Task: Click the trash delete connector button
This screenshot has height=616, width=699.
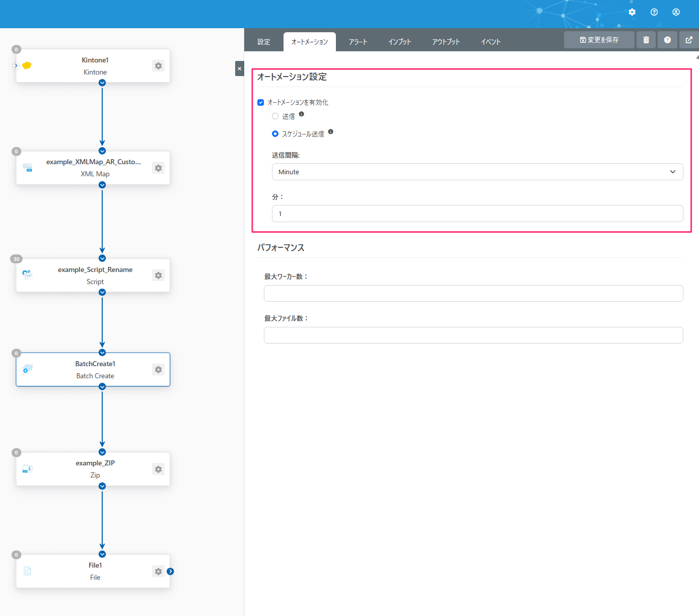Action: [646, 40]
